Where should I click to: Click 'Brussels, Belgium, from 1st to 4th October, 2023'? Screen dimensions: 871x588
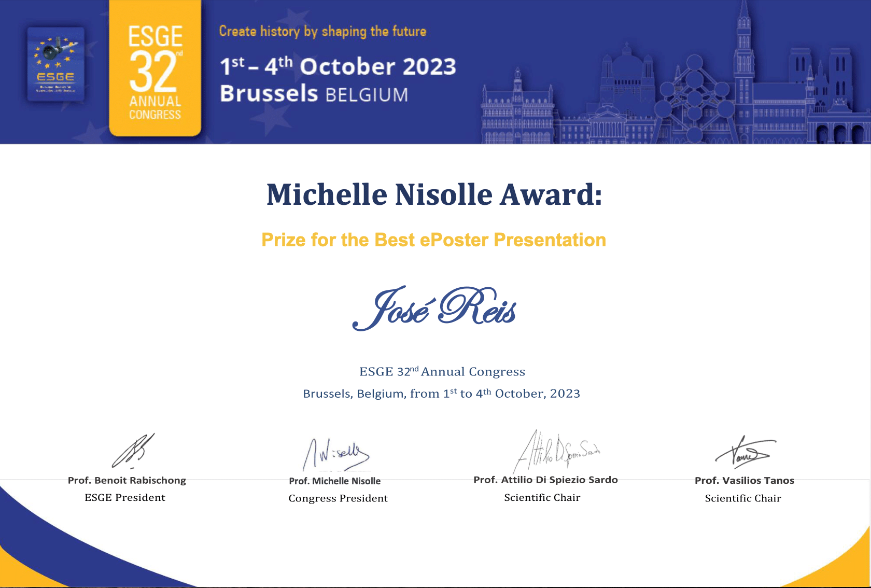click(442, 394)
